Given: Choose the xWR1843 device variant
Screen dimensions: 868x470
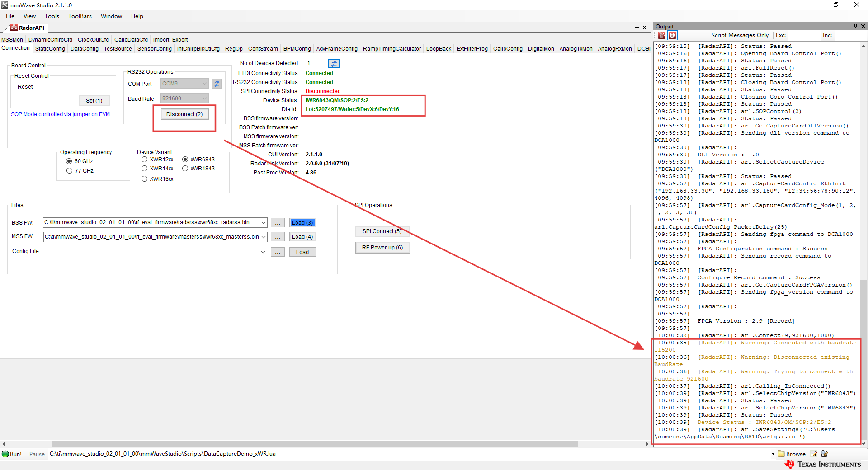Looking at the screenshot, I should point(185,169).
